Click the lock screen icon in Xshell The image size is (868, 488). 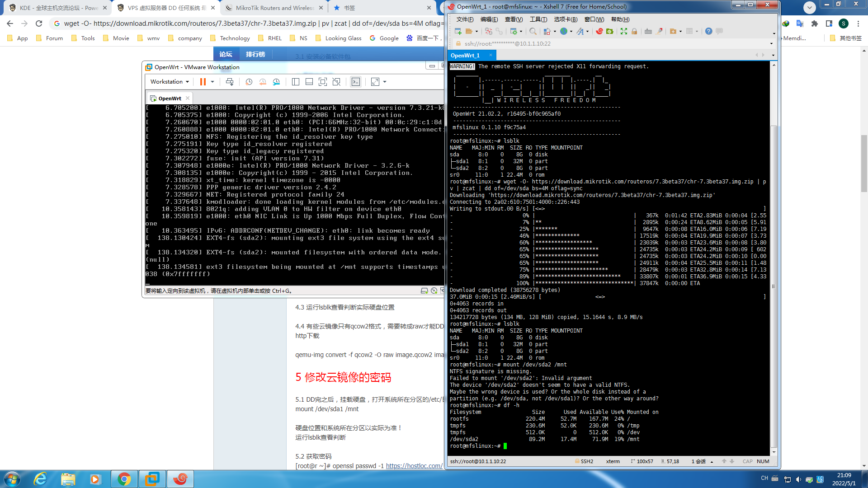[x=634, y=31]
